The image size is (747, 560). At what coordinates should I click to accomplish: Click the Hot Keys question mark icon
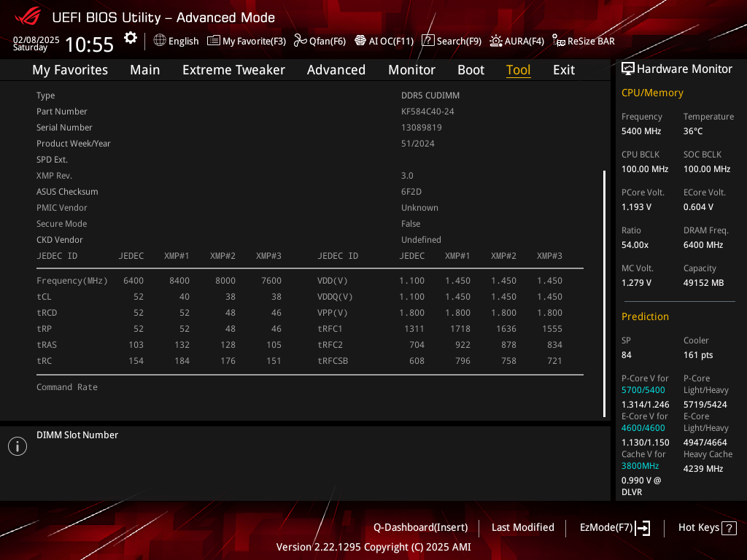(x=729, y=528)
